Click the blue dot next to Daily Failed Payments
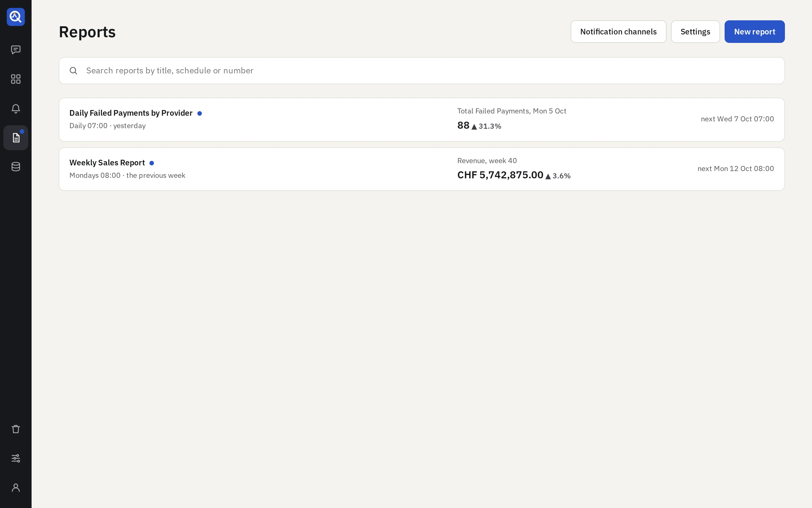812x508 pixels. (200, 113)
